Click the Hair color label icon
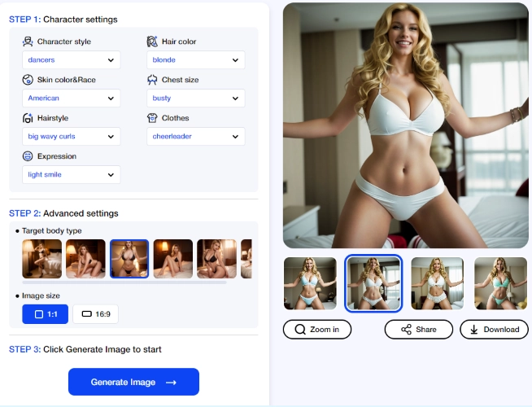This screenshot has width=532, height=407. [x=152, y=42]
